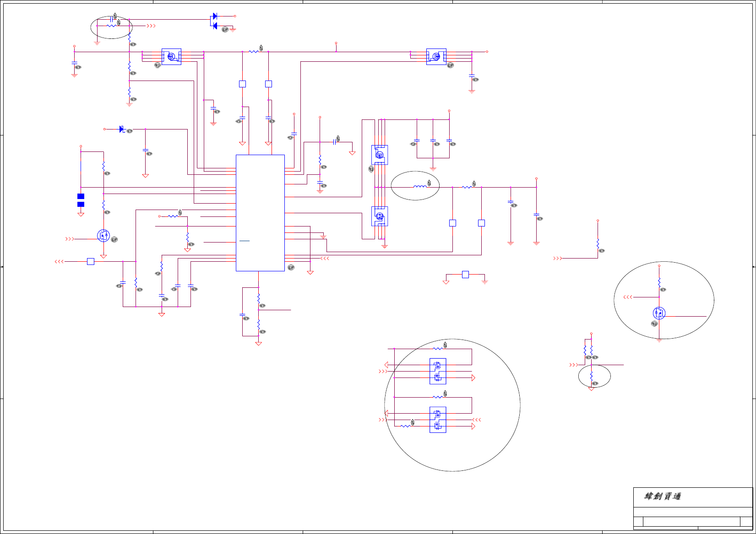Select the inductor inside the middle ellipse
The height and width of the screenshot is (534, 756).
(x=420, y=186)
